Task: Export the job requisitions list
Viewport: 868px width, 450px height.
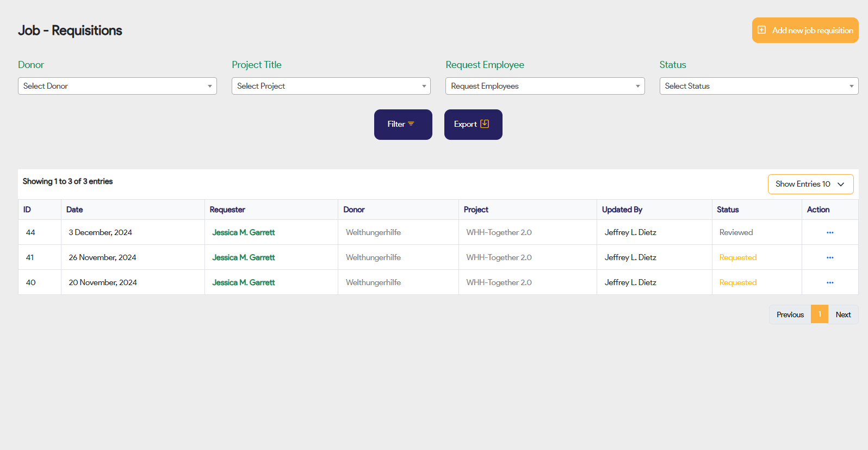Action: pyautogui.click(x=473, y=125)
